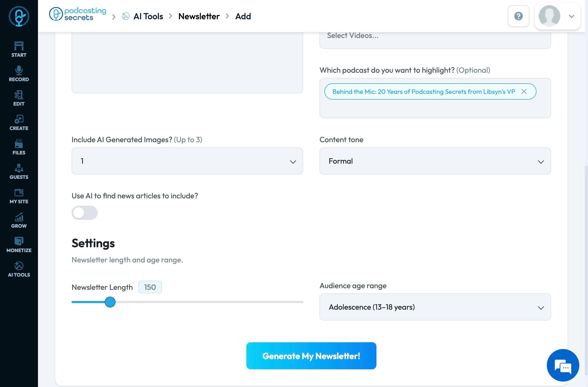Image resolution: width=588 pixels, height=387 pixels.
Task: Open the Record microphone section in sidebar
Action: tap(19, 74)
